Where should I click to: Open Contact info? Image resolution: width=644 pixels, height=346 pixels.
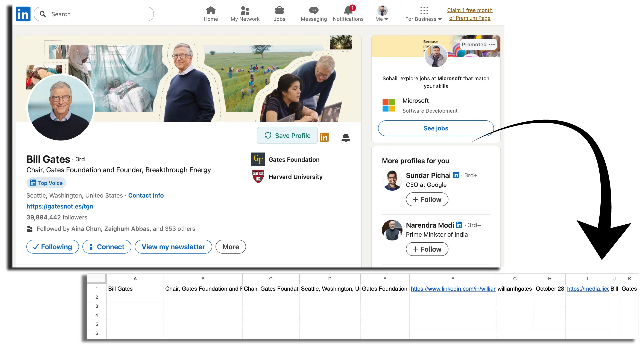pos(146,195)
